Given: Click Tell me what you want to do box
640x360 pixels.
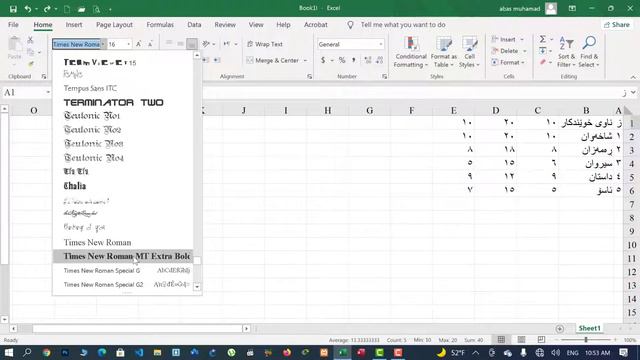Looking at the screenshot, I should [402, 25].
